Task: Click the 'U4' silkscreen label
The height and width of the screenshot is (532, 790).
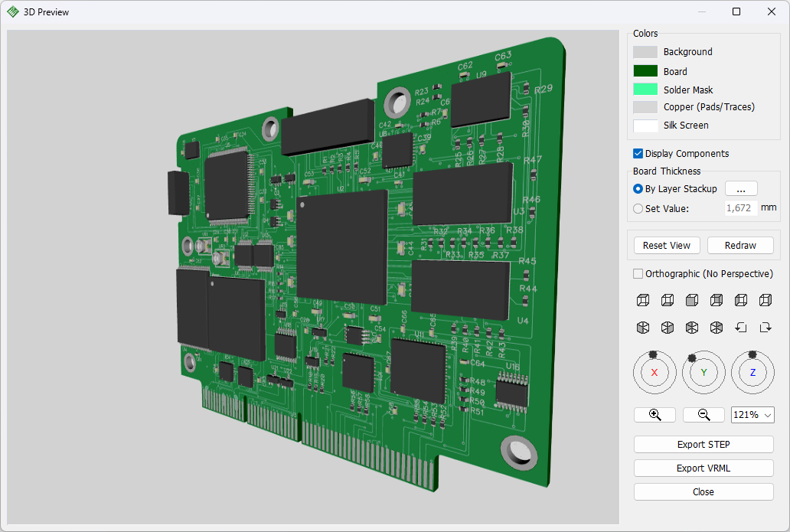Action: (x=523, y=321)
